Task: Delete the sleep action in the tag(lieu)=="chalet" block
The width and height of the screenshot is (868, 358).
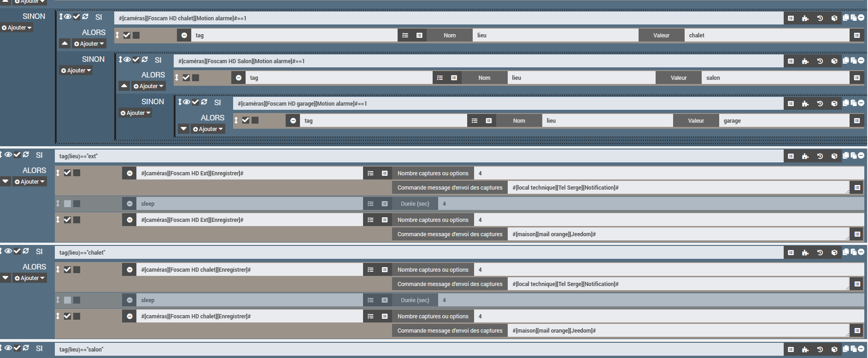Action: click(130, 300)
